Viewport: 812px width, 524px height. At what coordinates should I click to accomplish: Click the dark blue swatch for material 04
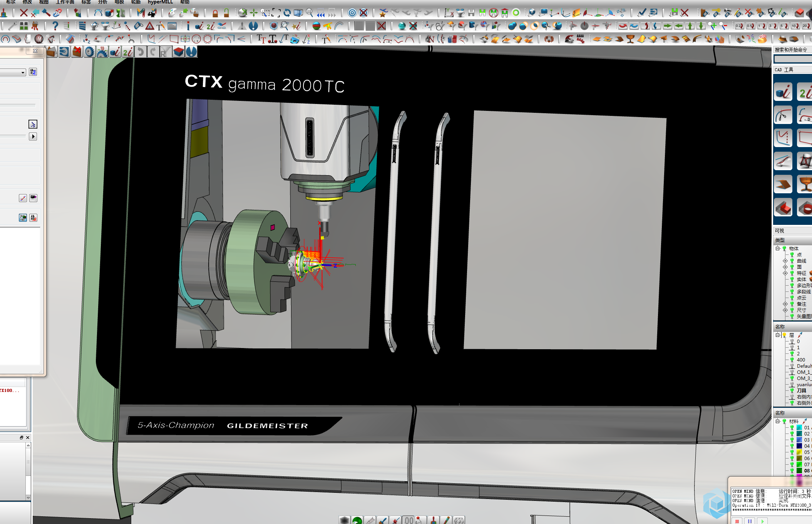tap(799, 446)
